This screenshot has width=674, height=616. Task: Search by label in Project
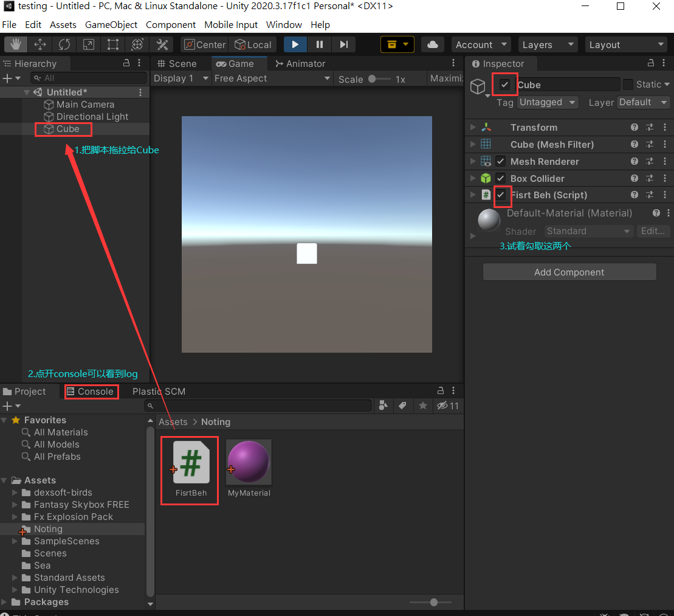pos(402,406)
